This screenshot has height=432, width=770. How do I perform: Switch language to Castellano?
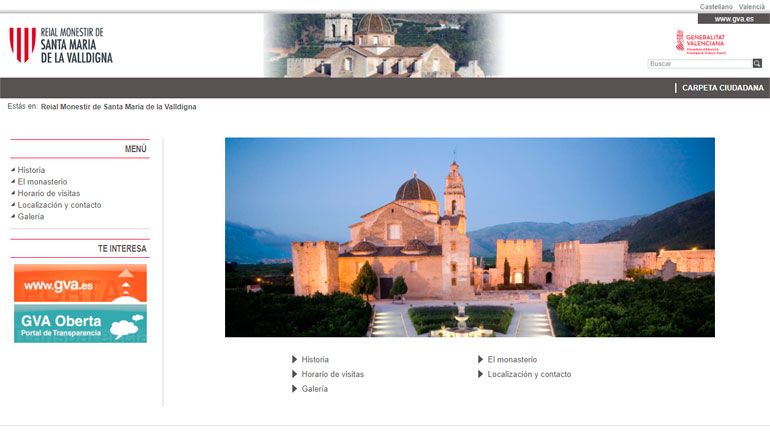pyautogui.click(x=716, y=7)
